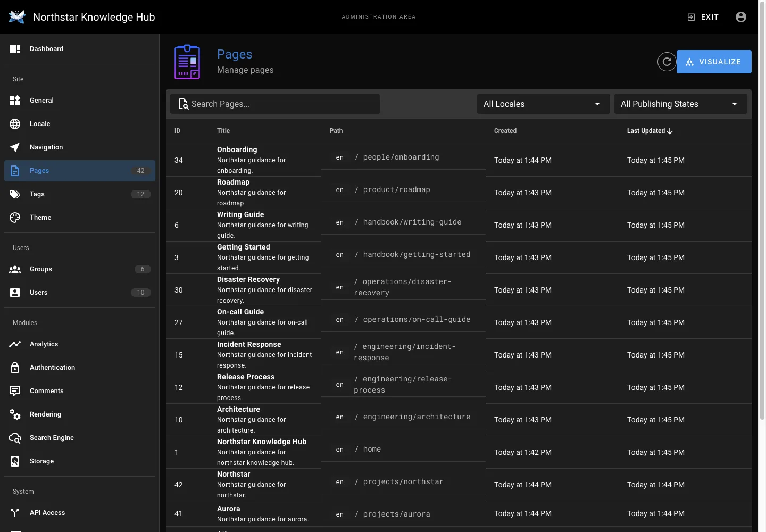Click ID 34 in the table
Viewport: 766px width, 532px height.
pos(179,160)
